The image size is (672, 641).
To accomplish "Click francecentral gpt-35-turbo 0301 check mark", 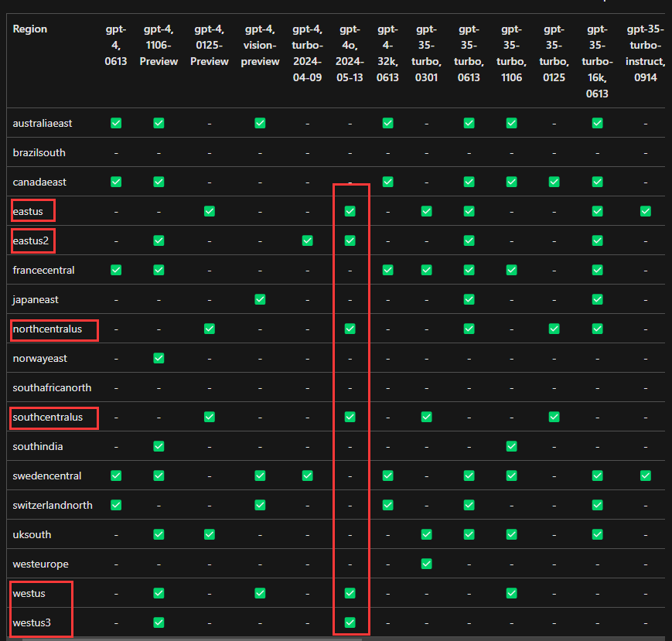I will [426, 270].
